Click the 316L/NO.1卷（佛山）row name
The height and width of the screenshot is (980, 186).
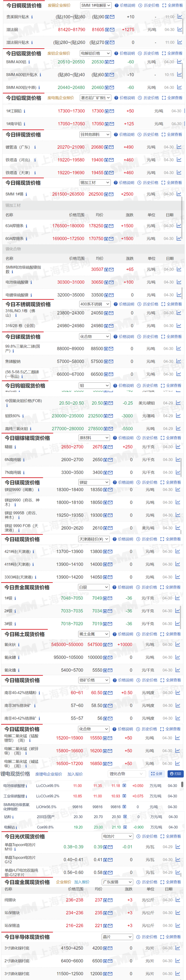[x=20, y=313]
